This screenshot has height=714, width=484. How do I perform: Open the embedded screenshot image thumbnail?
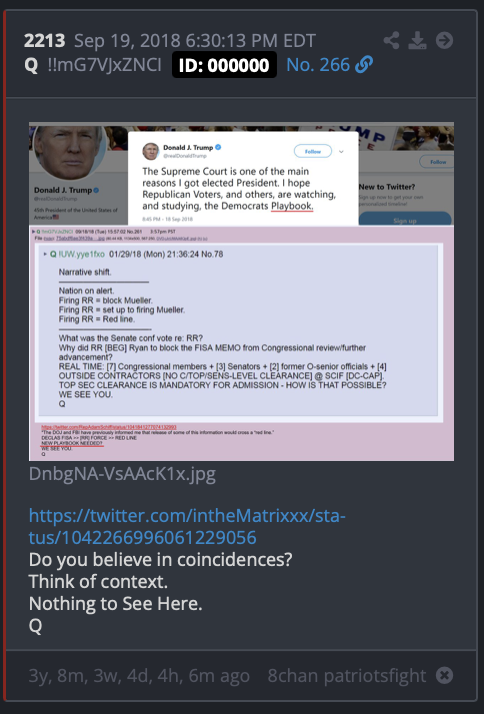tap(241, 291)
